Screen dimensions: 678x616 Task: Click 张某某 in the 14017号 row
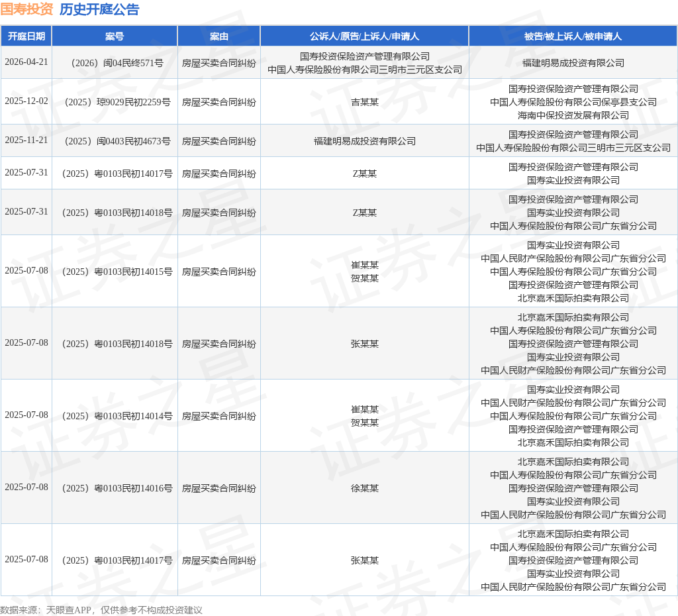(365, 560)
